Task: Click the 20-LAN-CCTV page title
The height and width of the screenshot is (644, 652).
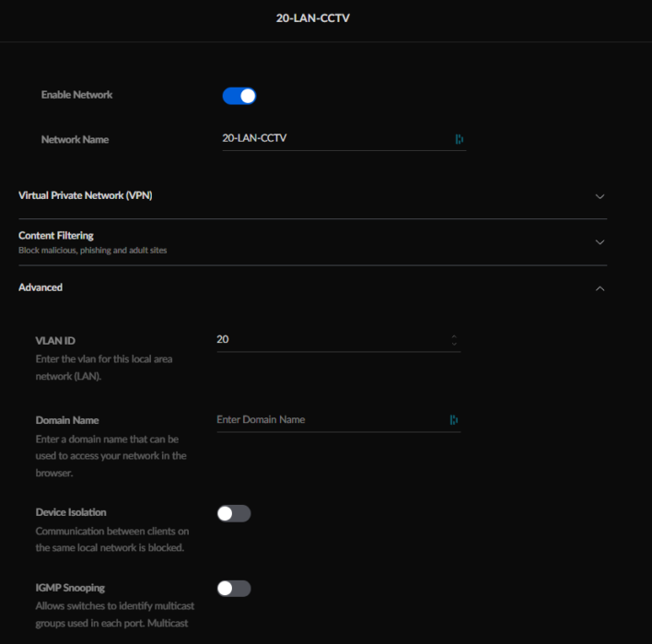Action: [x=313, y=18]
